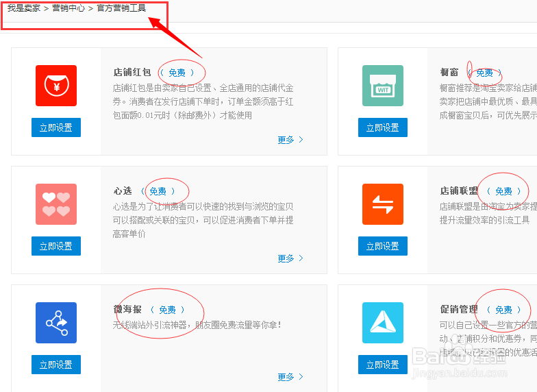Click the red 店铺红包 envelope icon
This screenshot has height=392, width=537.
(56, 86)
